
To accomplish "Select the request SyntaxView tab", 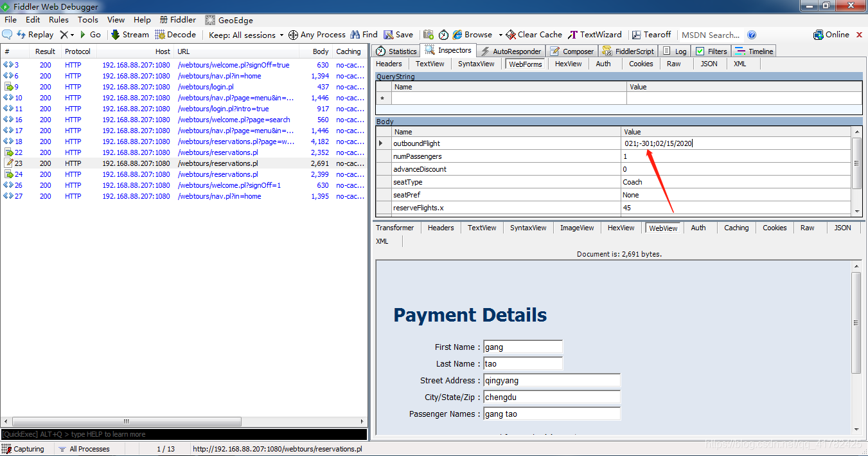I will click(x=476, y=64).
